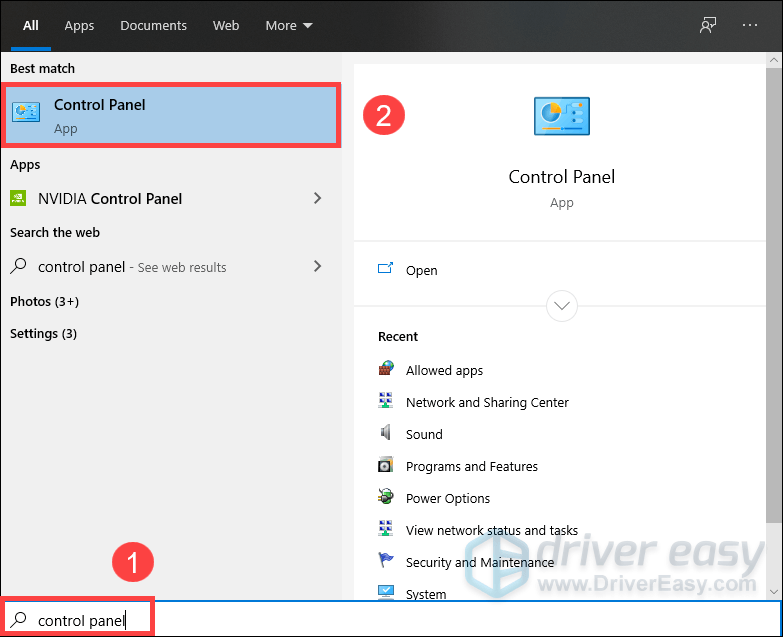Expand Settings (3) results group
The height and width of the screenshot is (637, 783).
click(x=43, y=333)
